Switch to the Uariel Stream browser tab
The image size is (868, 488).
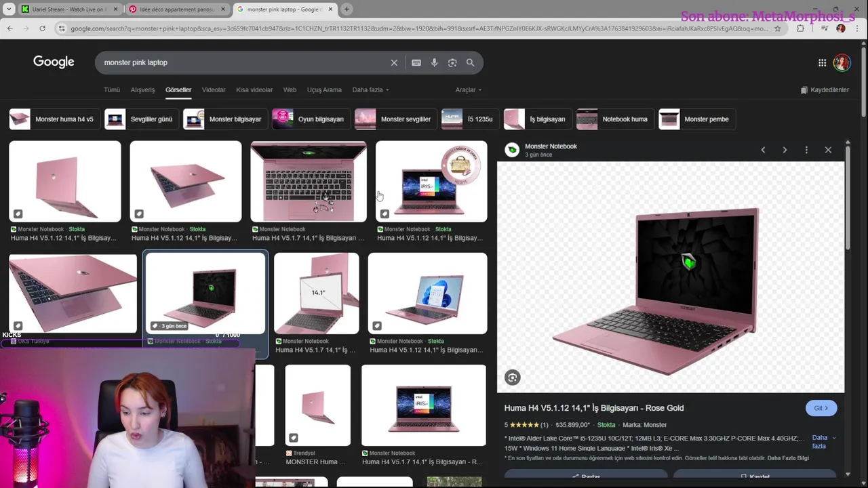click(68, 9)
